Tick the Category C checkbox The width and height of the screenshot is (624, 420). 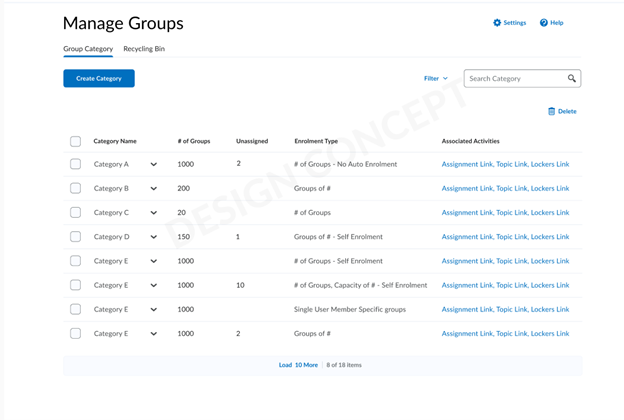pyautogui.click(x=75, y=213)
